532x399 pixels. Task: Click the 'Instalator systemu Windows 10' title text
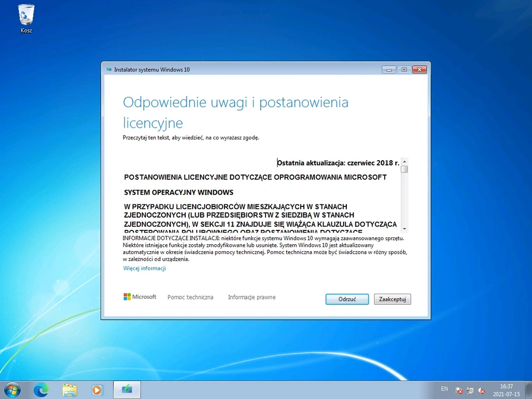click(152, 70)
